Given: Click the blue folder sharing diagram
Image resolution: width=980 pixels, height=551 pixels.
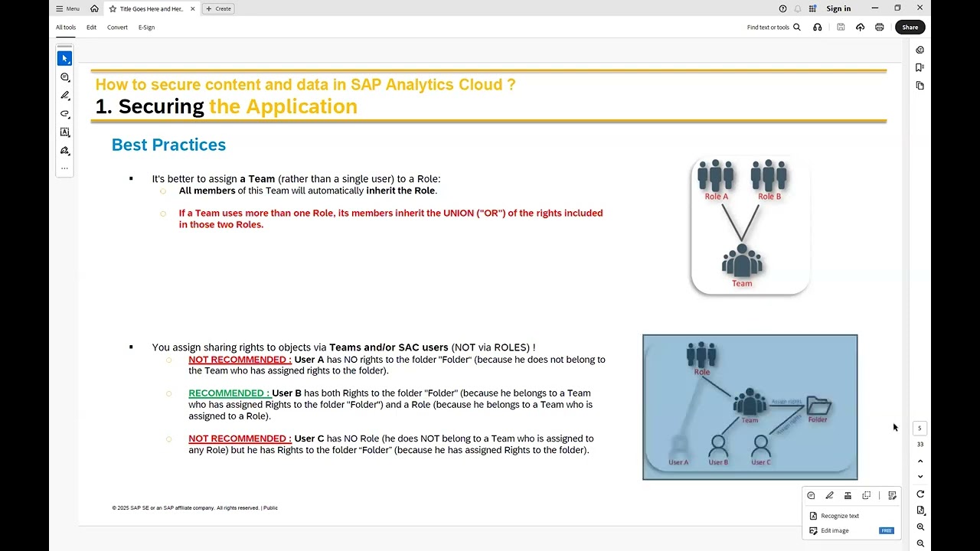Looking at the screenshot, I should tap(750, 407).
